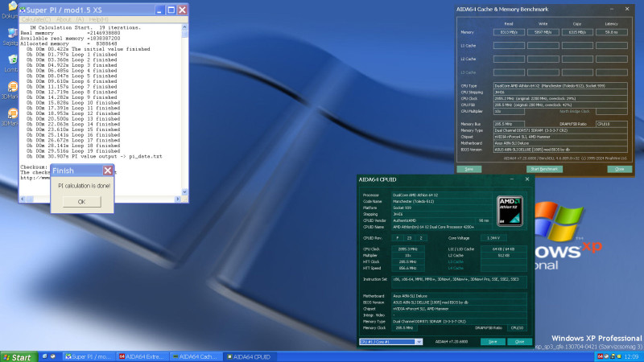The height and width of the screenshot is (362, 644).
Task: Click left arrow of Super PI horizontal scrollbar
Action: [23, 199]
